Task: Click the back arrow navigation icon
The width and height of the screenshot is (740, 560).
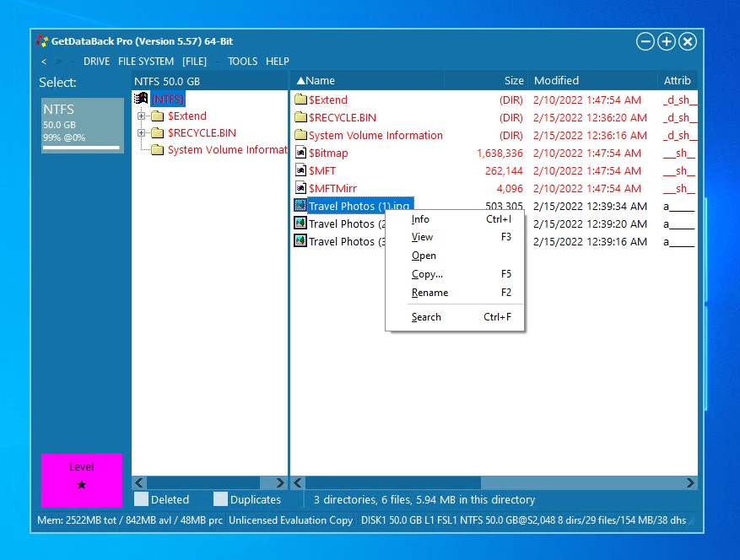Action: tap(44, 62)
